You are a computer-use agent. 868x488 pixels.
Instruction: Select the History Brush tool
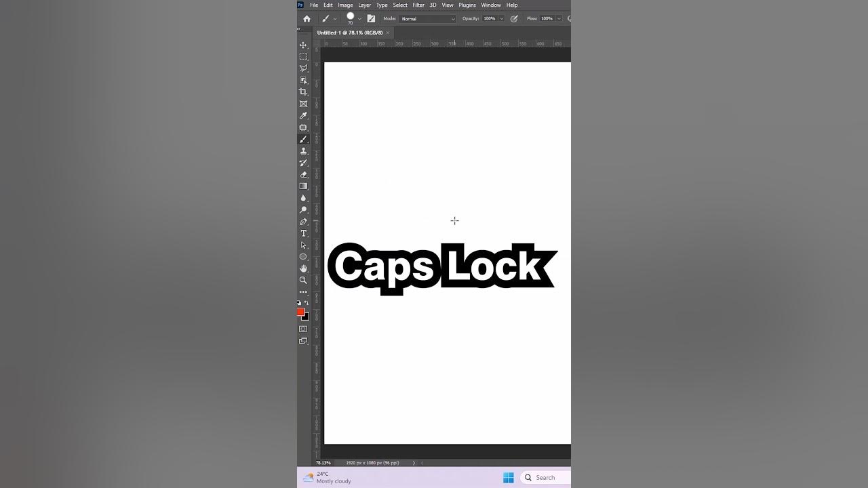click(303, 163)
